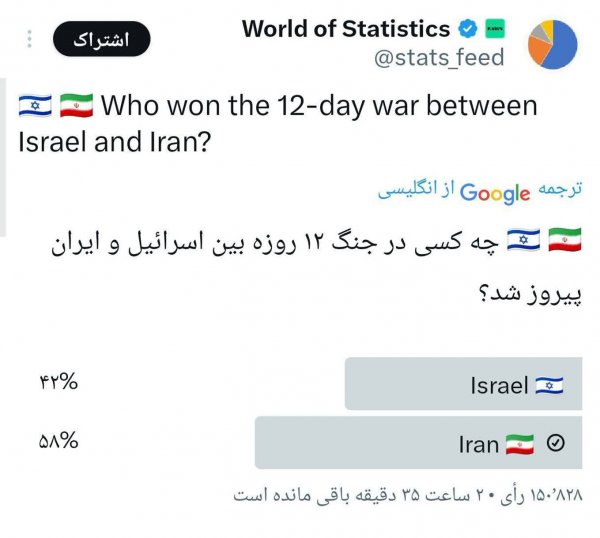Click the 58% Iran result percentage
This screenshot has height=538, width=600.
[59, 440]
